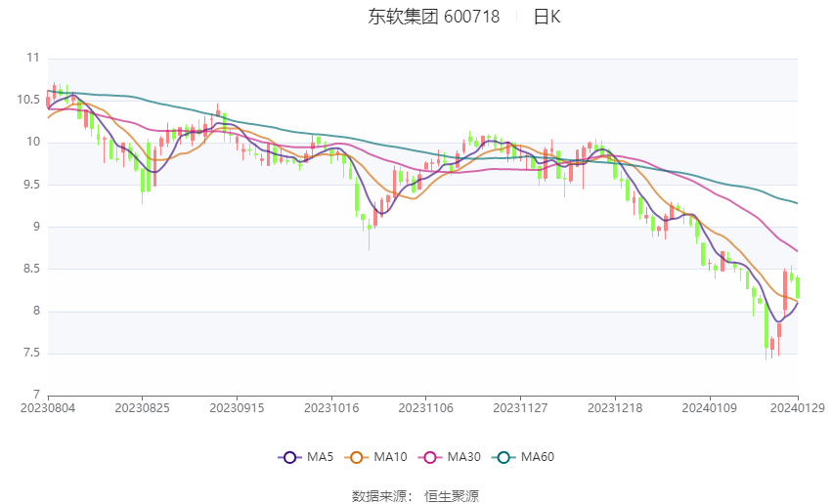Click the 10.5 price axis label

pos(28,100)
